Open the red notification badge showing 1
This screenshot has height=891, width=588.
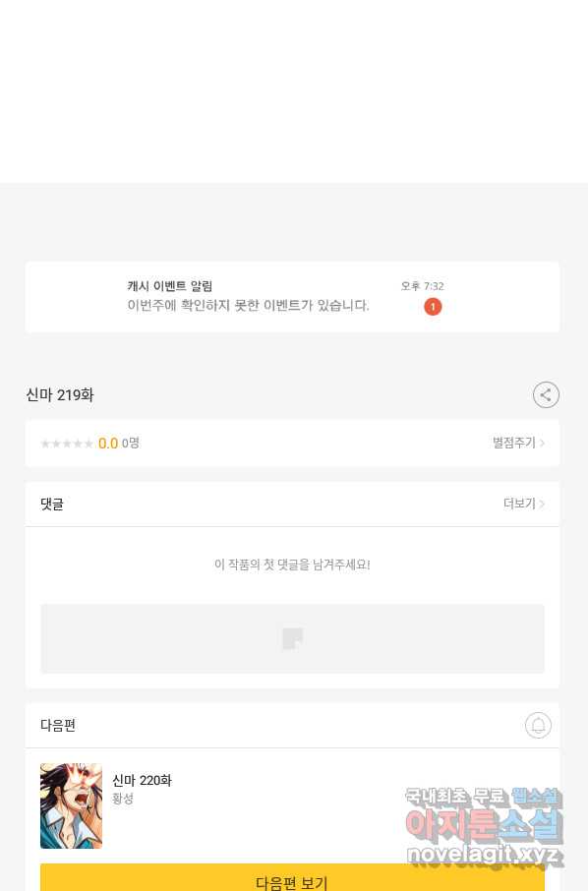(433, 307)
